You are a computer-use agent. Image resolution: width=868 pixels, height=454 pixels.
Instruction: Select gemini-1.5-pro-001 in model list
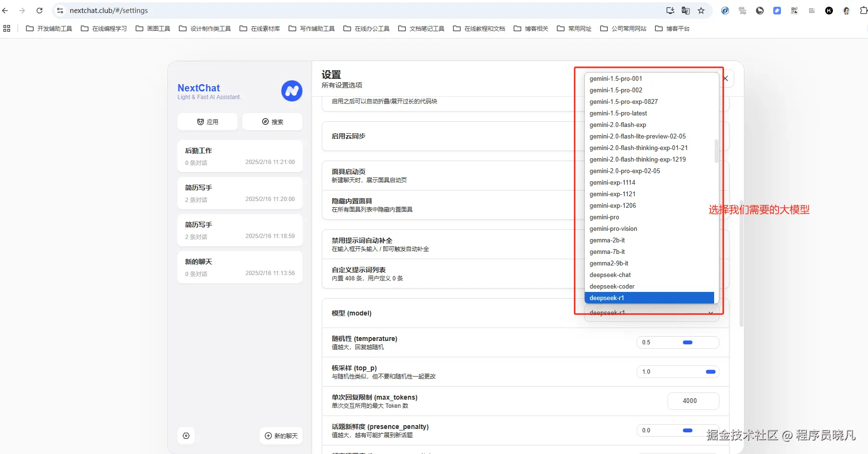(x=649, y=78)
